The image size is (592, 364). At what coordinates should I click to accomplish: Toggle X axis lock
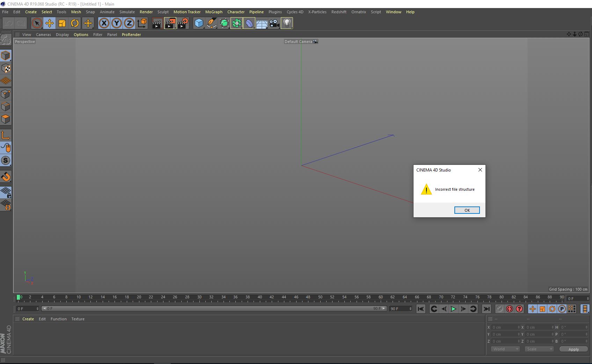(x=104, y=23)
